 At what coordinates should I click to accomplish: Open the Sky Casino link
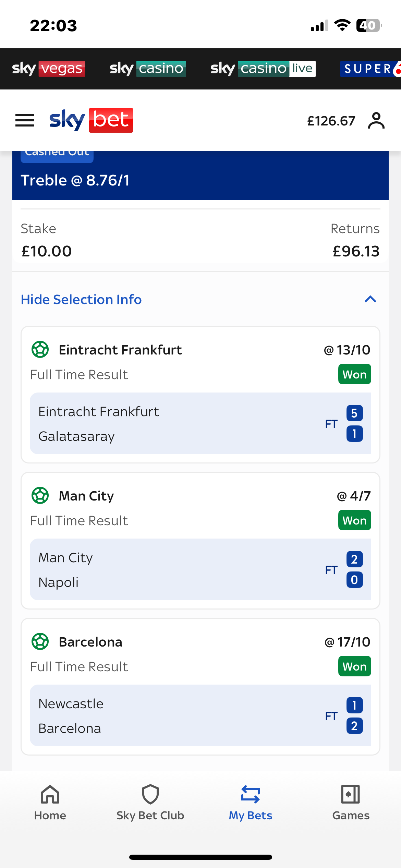[148, 69]
